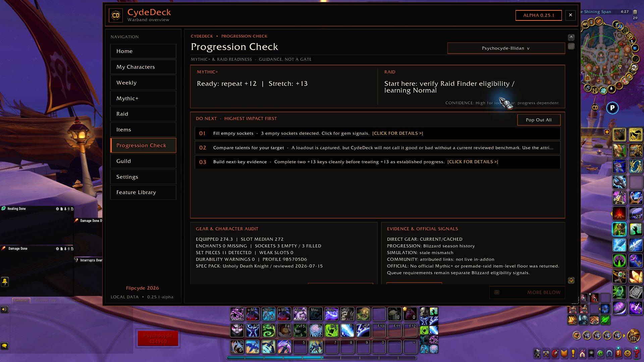Select the Combat Log chat tab
This screenshot has height=362, width=644.
click(46, 300)
